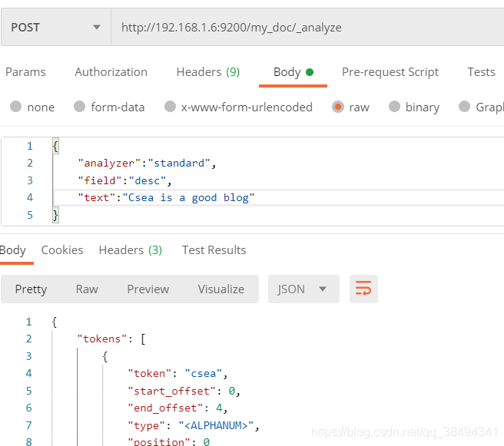Image resolution: width=504 pixels, height=446 pixels.
Task: Open the response Cookies tab
Action: click(x=62, y=250)
